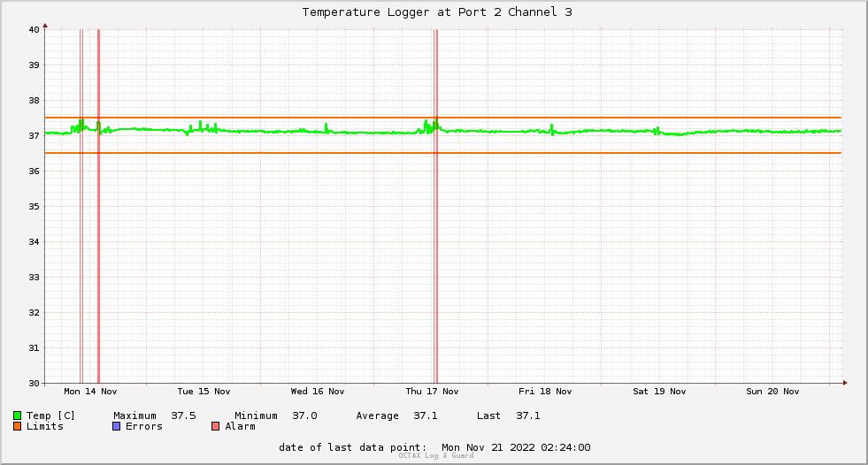Click the 'Alarm' legend label

241,426
